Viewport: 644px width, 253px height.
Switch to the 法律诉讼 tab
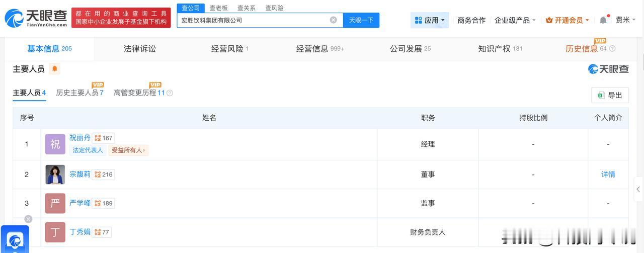140,49
